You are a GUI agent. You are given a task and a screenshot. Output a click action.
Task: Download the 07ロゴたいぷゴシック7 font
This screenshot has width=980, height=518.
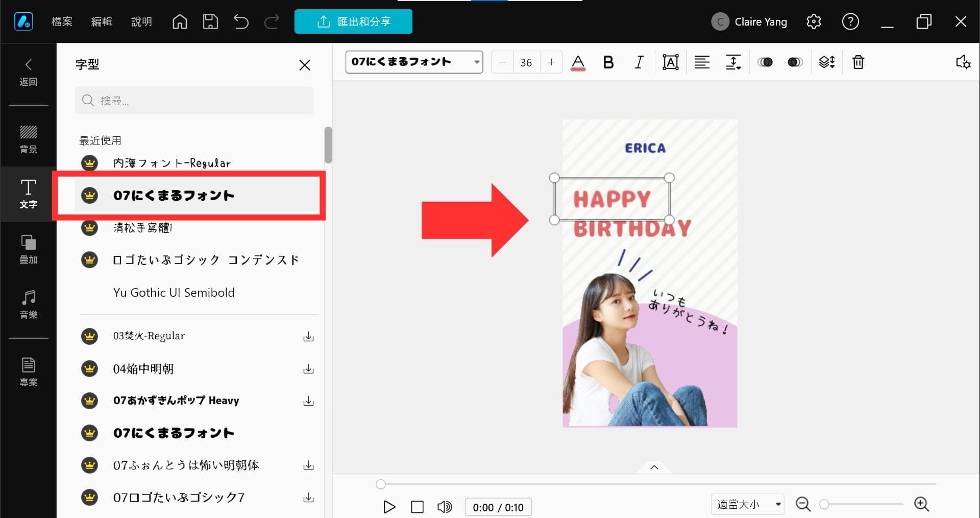308,498
